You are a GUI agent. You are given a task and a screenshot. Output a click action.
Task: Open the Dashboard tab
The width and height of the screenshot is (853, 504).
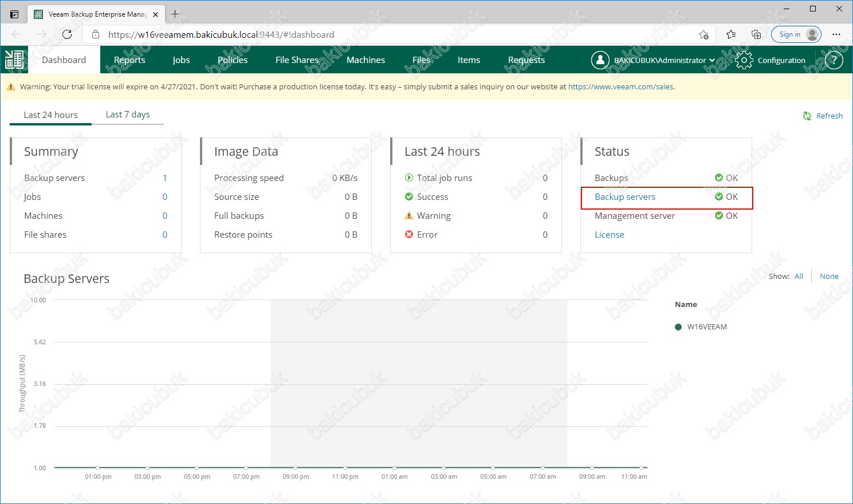(x=64, y=60)
